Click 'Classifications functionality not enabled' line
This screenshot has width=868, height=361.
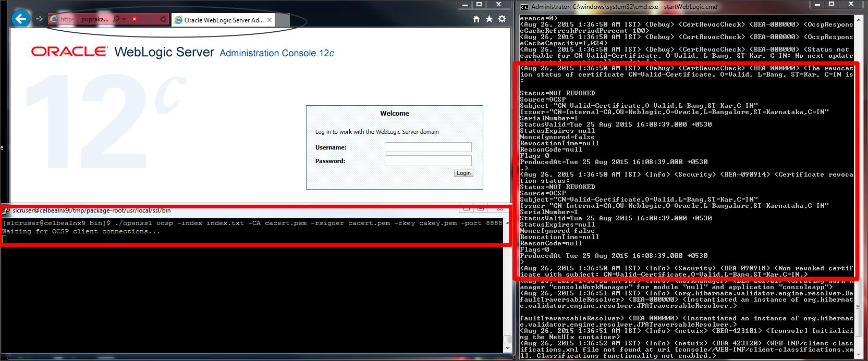[617, 356]
